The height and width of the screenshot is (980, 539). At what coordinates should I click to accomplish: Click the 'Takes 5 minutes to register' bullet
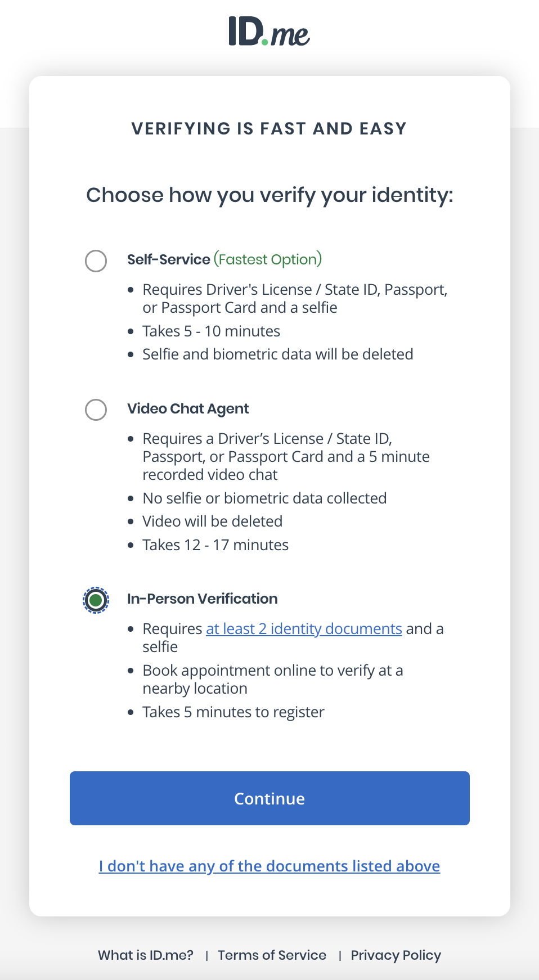pyautogui.click(x=233, y=712)
